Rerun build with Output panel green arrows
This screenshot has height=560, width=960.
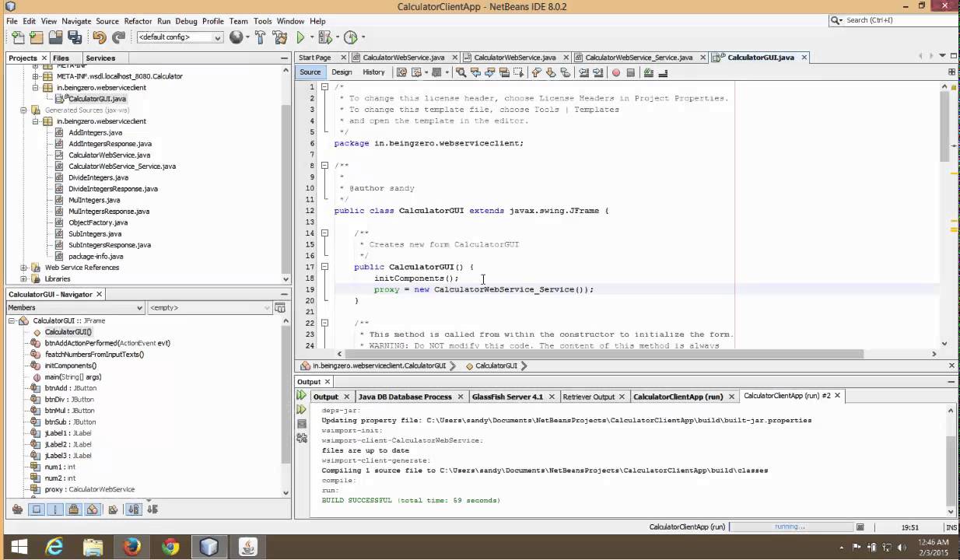click(301, 396)
